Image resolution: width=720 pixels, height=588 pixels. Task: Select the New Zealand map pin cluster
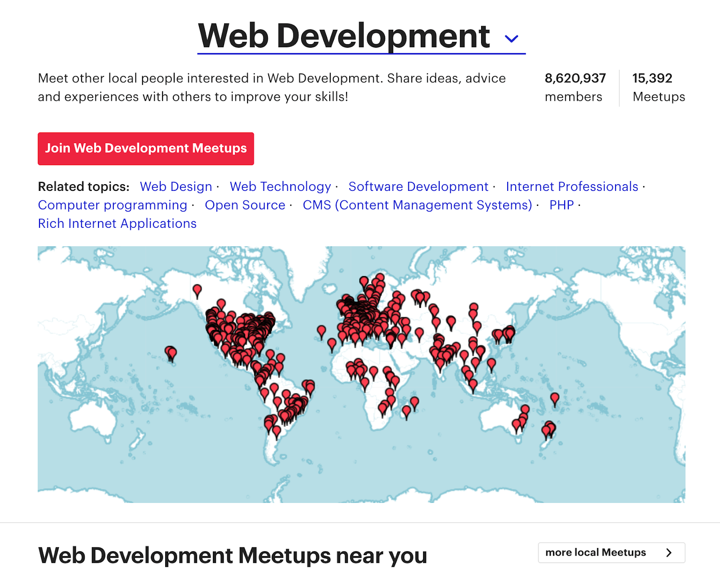[x=549, y=429]
